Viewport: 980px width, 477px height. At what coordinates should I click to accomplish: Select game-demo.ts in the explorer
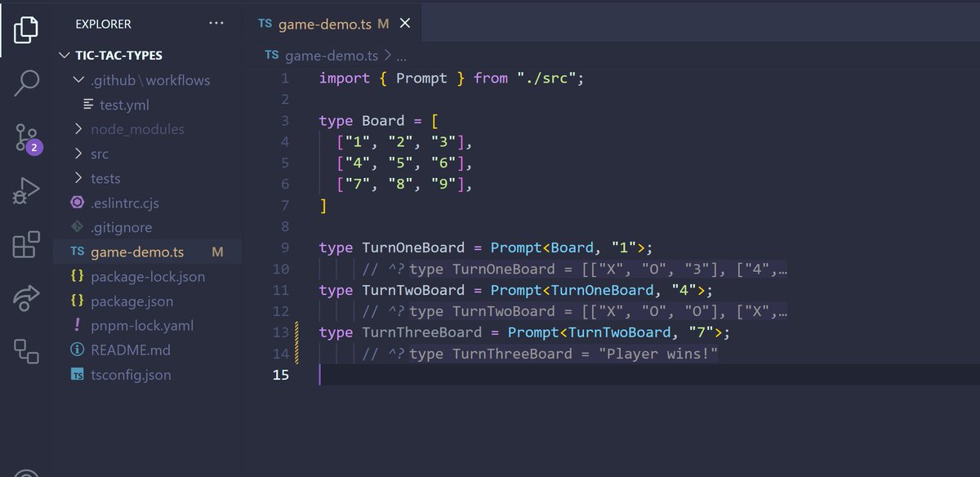137,252
